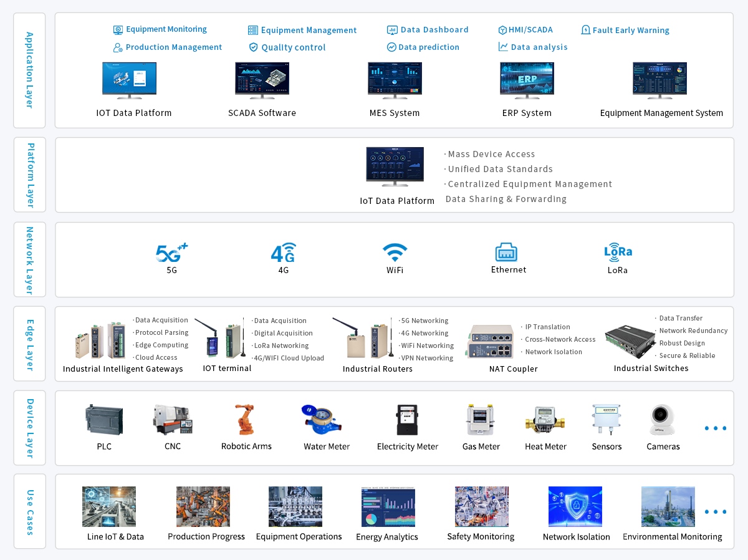Click the LoRa network icon

pos(618,251)
